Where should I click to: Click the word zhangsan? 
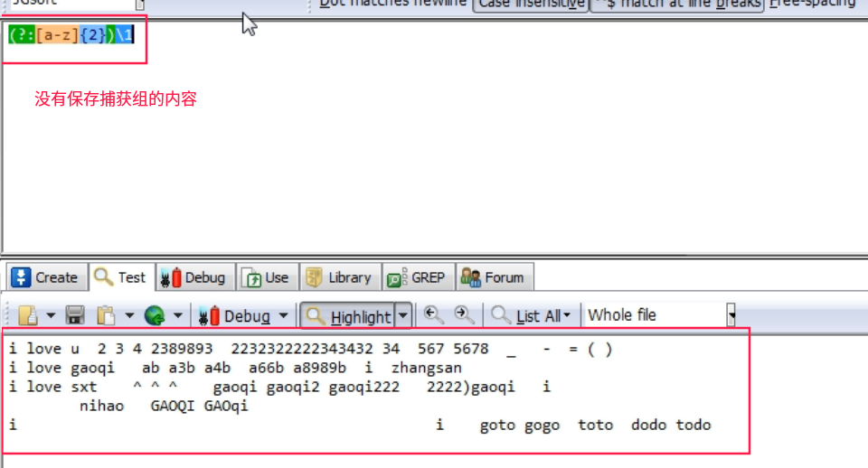point(426,368)
